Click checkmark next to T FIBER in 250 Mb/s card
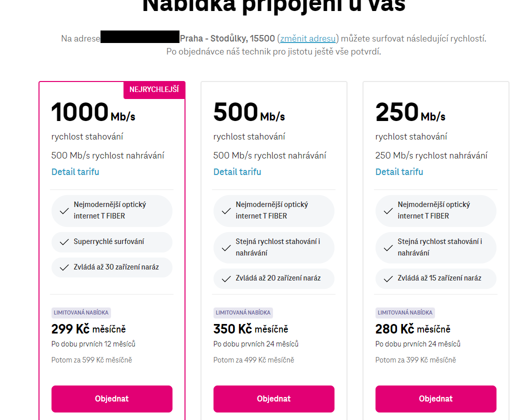Image resolution: width=515 pixels, height=420 pixels. click(388, 211)
